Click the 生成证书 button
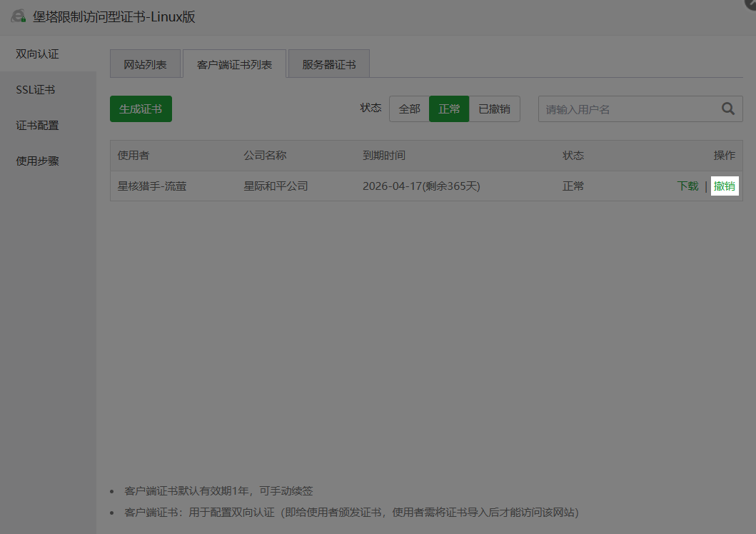This screenshot has width=756, height=534. pyautogui.click(x=141, y=108)
